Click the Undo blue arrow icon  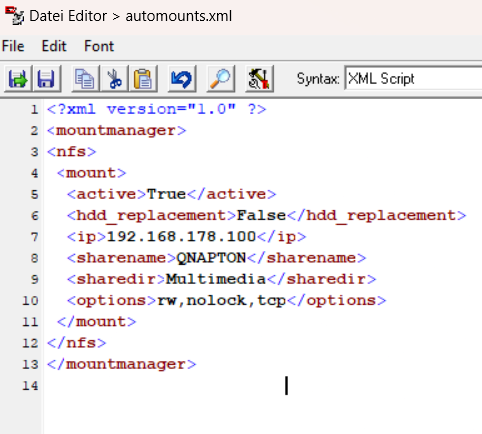coord(182,79)
